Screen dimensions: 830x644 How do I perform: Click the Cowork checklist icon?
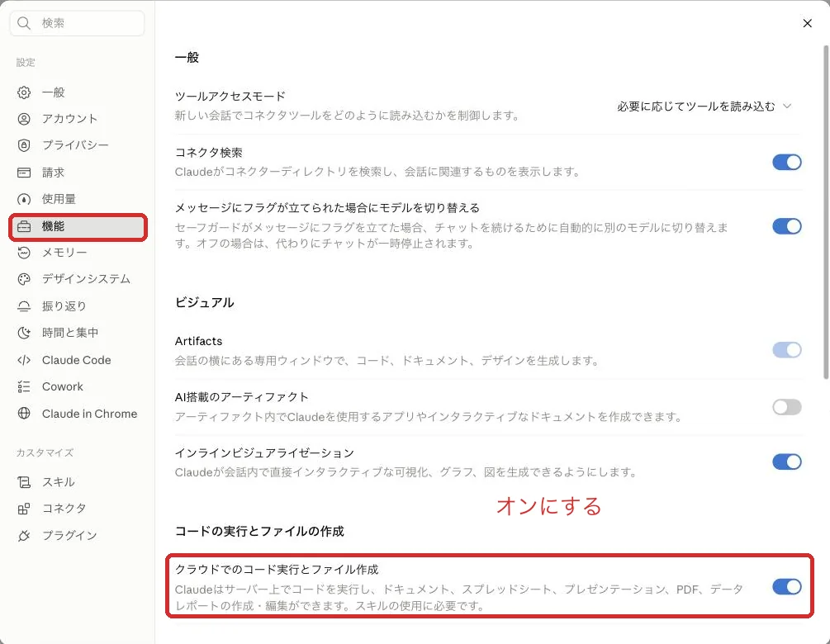click(x=24, y=387)
